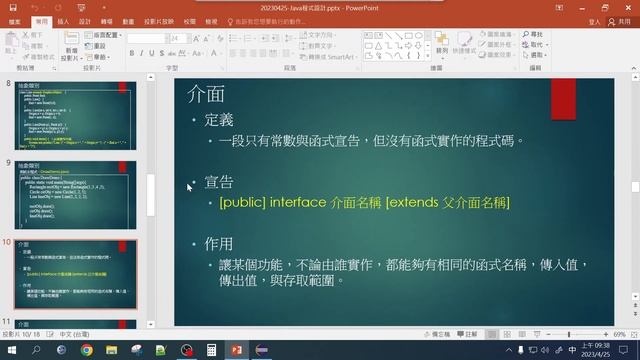This screenshot has width=640, height=360.
Task: Start the slideshow from the quick access toolbar
Action: point(81,8)
